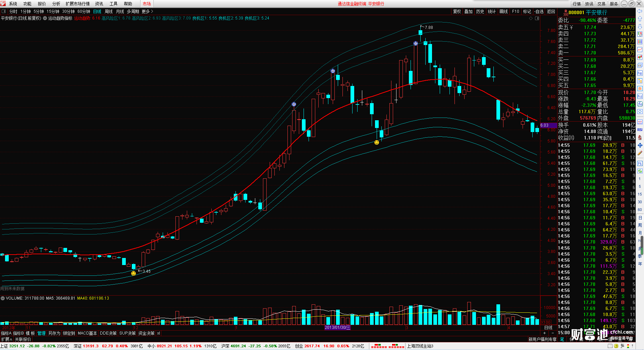Click the overlapping windows sidebar icon
The image size is (644, 350).
(x=640, y=65)
